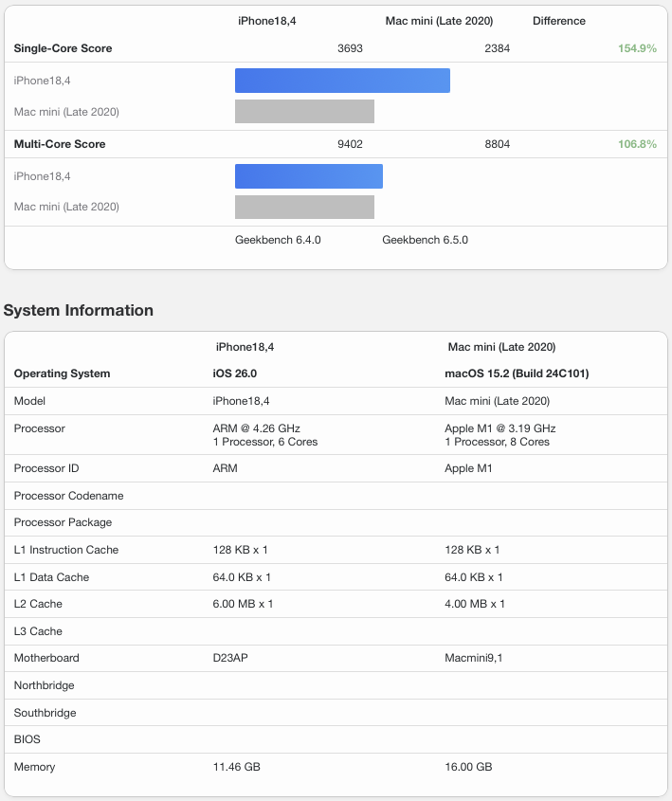Image resolution: width=672 pixels, height=801 pixels.
Task: Click the Geekbench 6.4.0 version label
Action: tap(278, 240)
